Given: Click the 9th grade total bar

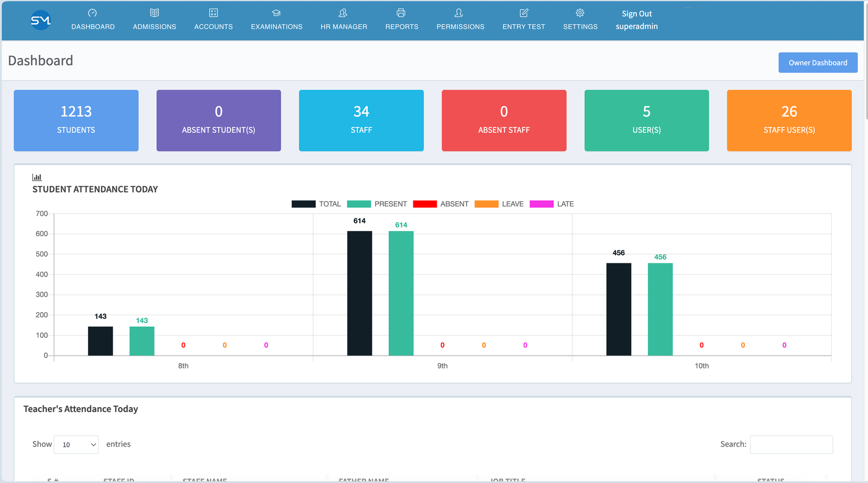Looking at the screenshot, I should pos(360,293).
